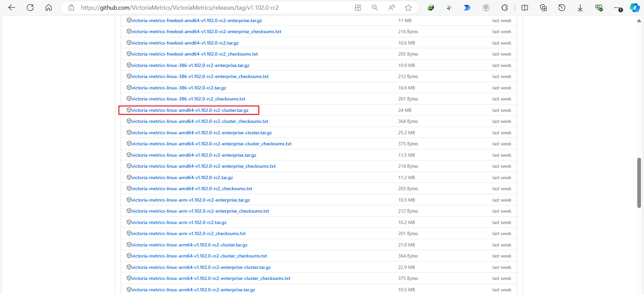The width and height of the screenshot is (644, 294).
Task: Open the Copilot sidebar icon
Action: 635,8
